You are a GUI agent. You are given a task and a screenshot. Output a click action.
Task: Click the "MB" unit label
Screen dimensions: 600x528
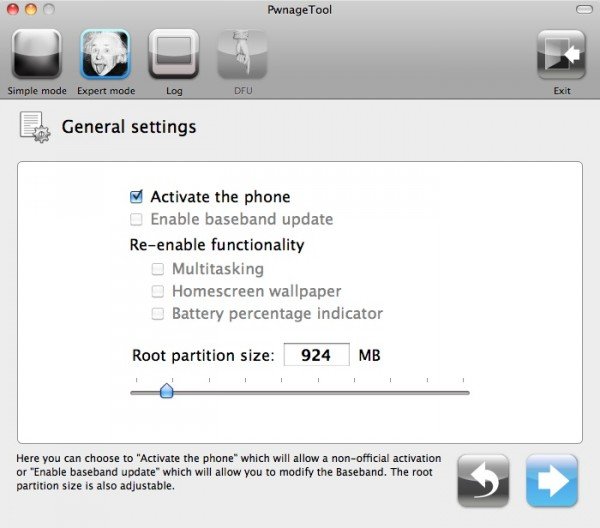369,355
